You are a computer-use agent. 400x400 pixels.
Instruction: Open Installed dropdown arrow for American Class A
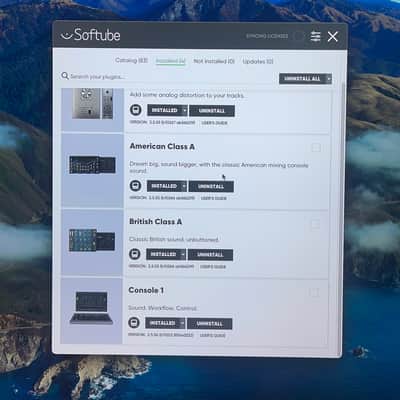[x=184, y=186]
